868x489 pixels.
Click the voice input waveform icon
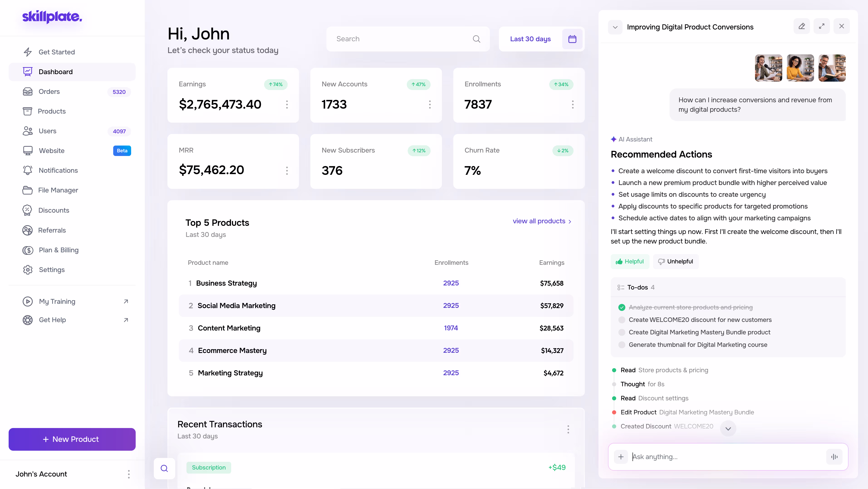834,457
